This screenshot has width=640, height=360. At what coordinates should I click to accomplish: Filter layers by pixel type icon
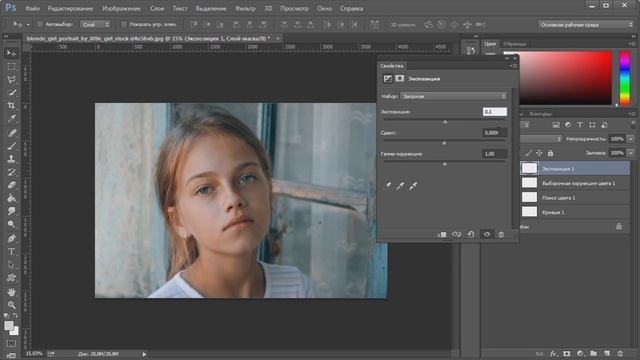point(556,125)
